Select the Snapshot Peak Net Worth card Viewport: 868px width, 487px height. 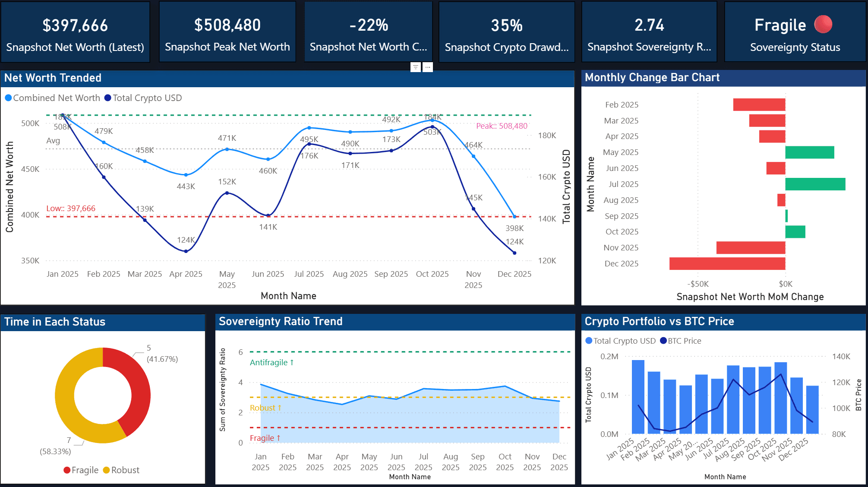227,32
